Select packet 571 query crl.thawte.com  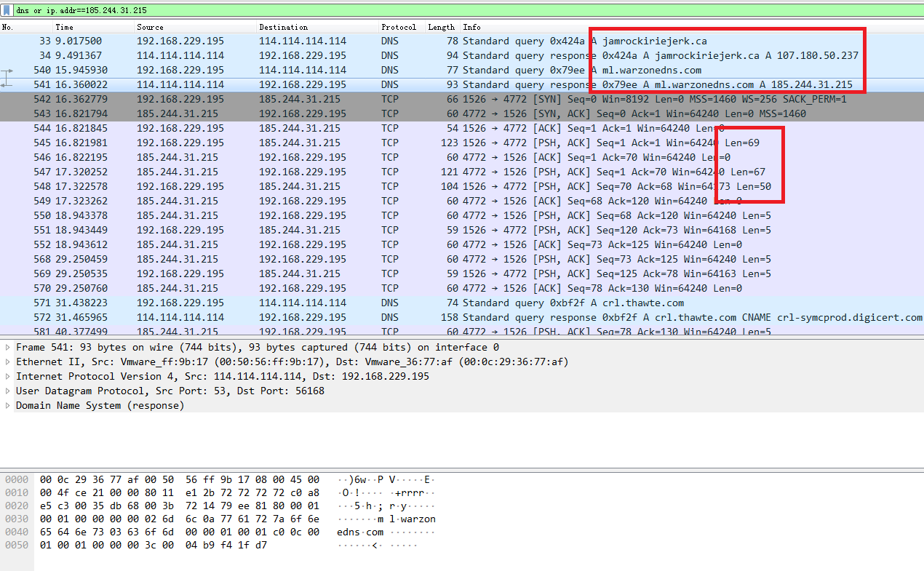coord(462,303)
